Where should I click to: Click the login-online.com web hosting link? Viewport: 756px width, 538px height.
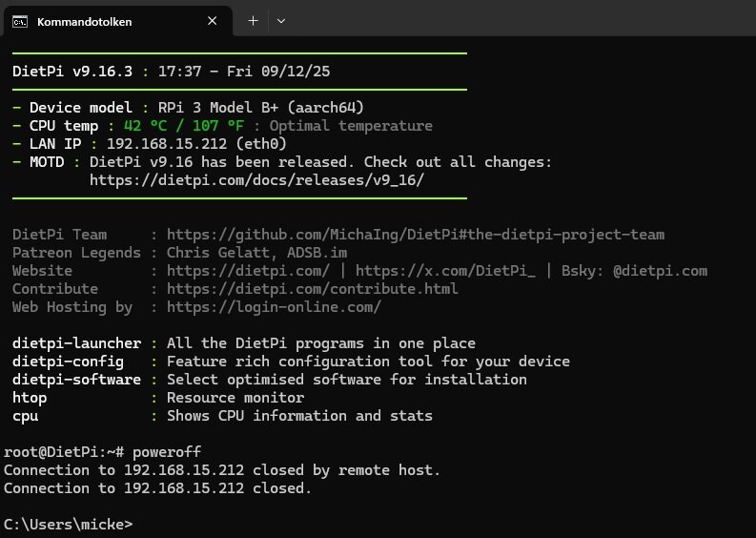[x=273, y=307]
